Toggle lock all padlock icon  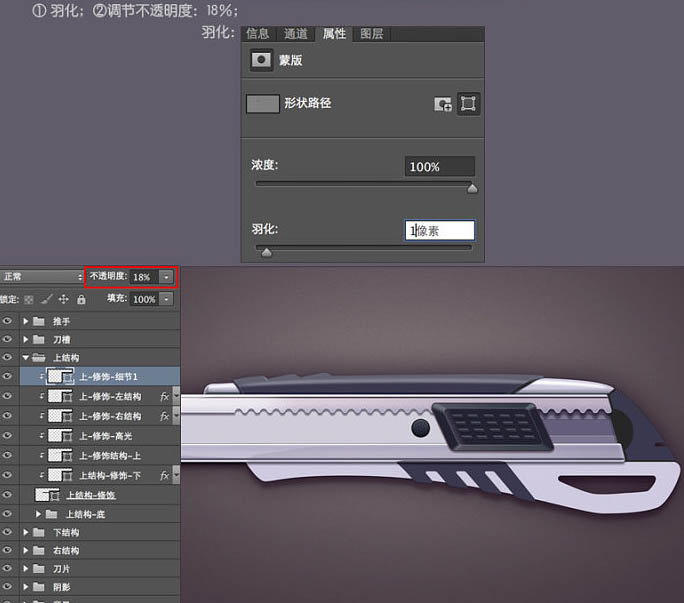click(x=81, y=299)
